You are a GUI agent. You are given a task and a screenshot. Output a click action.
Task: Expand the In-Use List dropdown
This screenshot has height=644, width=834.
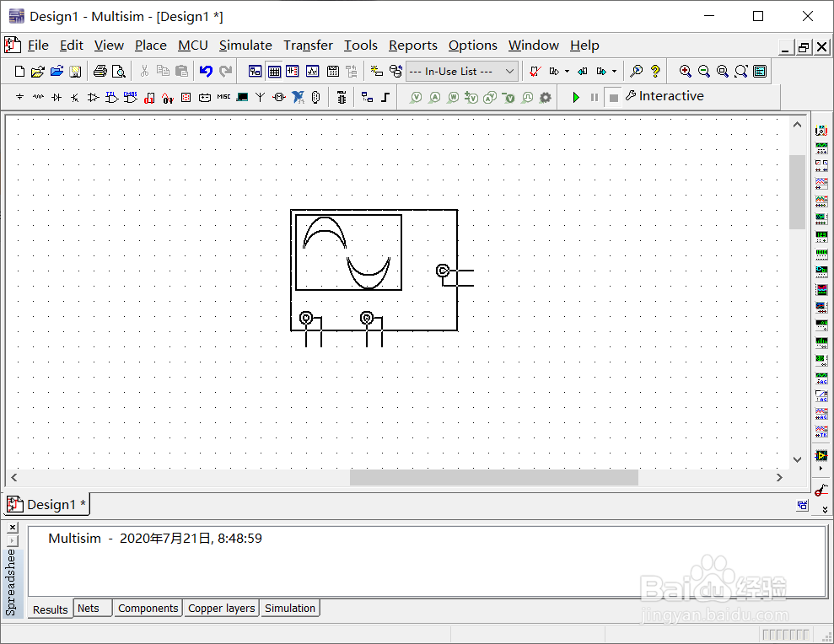pos(509,72)
